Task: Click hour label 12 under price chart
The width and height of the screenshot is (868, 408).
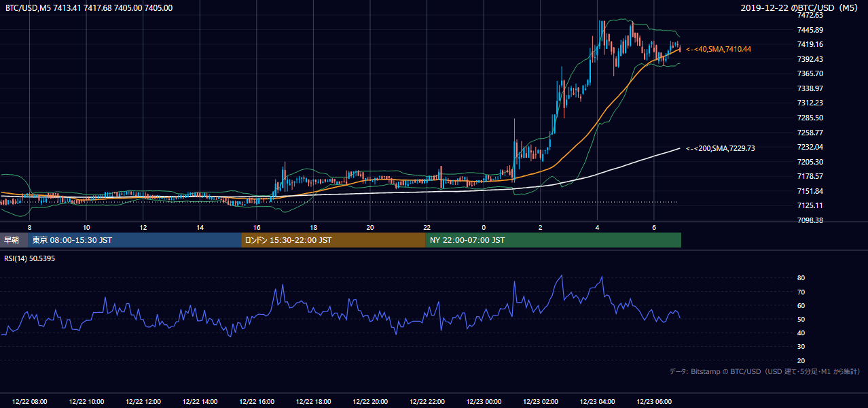Action: coord(143,227)
